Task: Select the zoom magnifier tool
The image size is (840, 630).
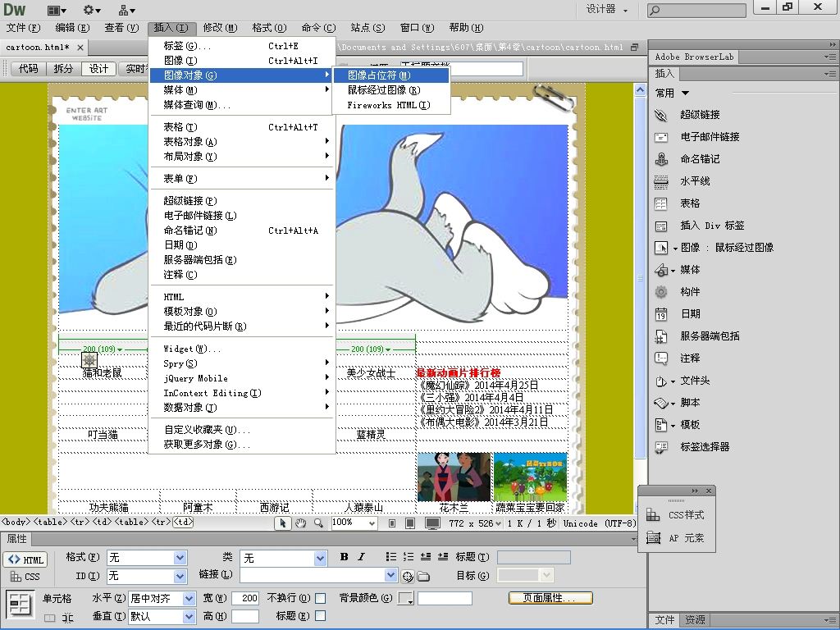Action: coord(318,523)
